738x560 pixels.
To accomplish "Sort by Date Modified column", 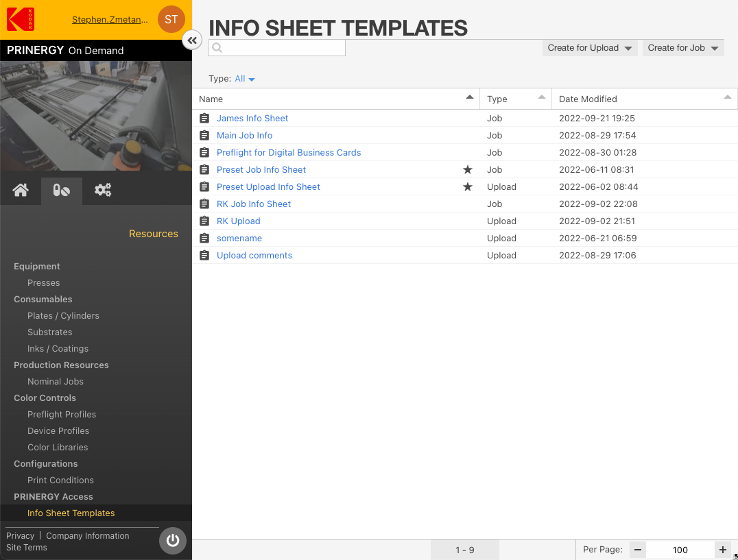I will point(588,99).
